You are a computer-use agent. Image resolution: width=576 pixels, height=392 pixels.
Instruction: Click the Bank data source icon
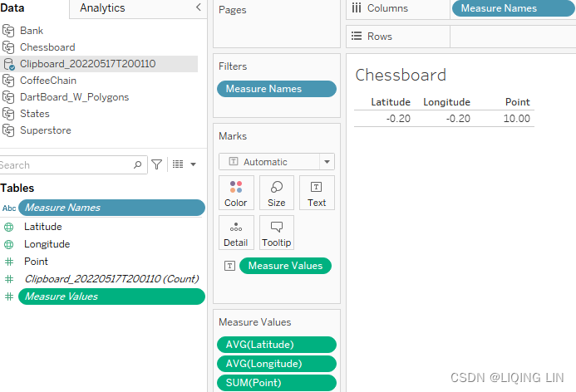coord(8,31)
